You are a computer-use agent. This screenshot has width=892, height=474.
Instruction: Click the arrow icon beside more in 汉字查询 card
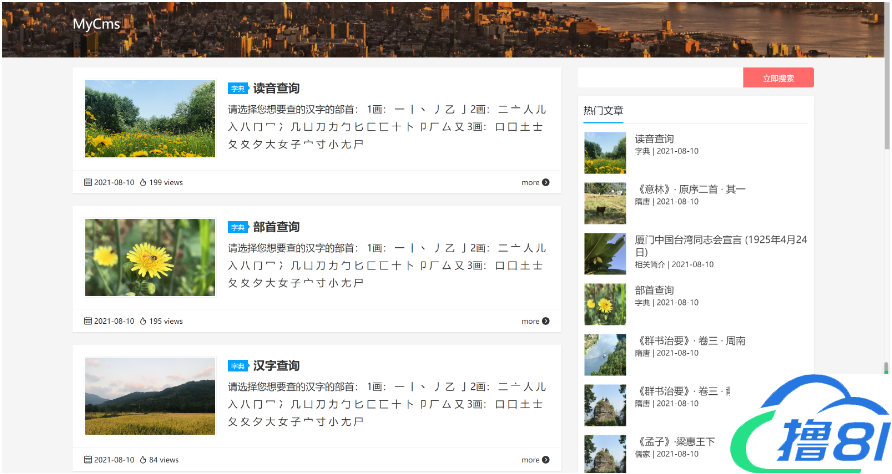(x=545, y=461)
